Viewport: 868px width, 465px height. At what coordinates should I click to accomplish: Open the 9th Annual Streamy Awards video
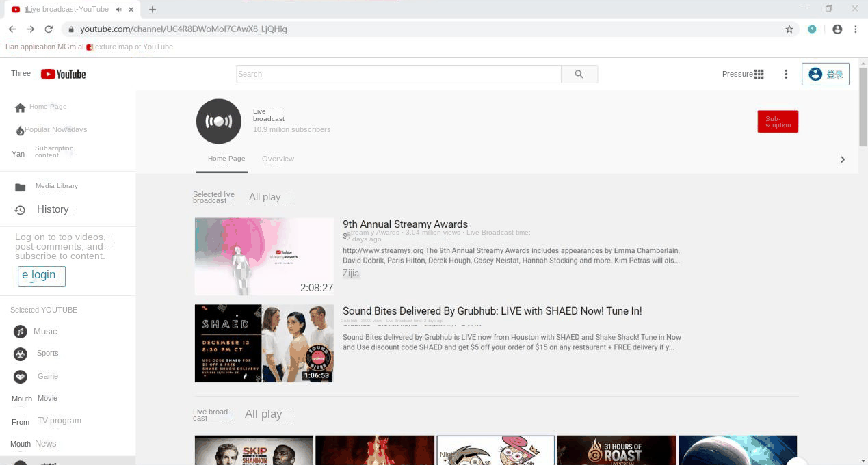coord(405,224)
